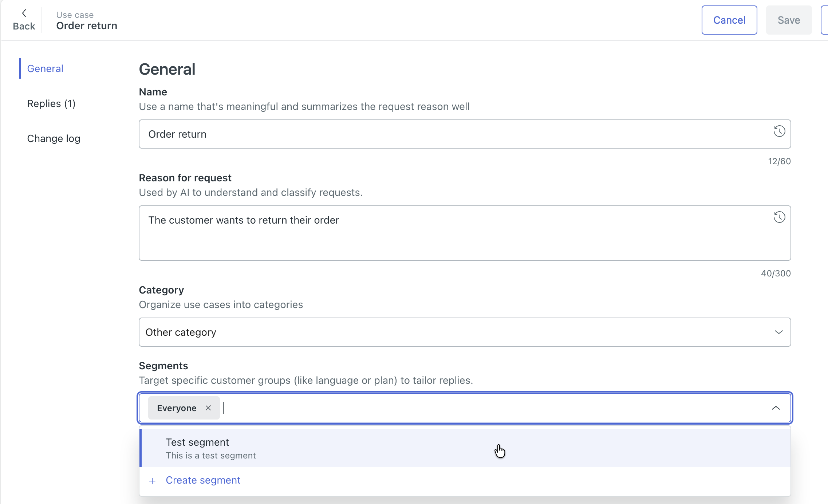Click the Category field label

tap(161, 290)
